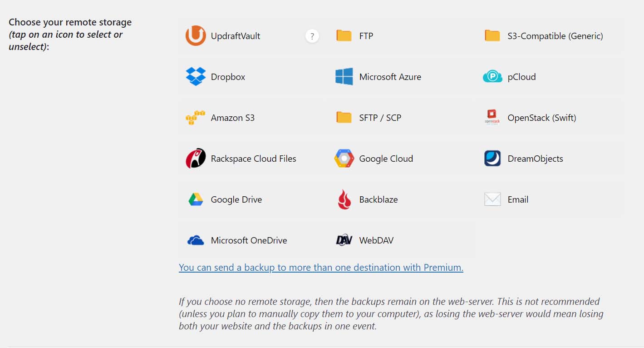Select the S3-Compatible (Generic) storage icon
This screenshot has height=348, width=644.
click(x=492, y=35)
